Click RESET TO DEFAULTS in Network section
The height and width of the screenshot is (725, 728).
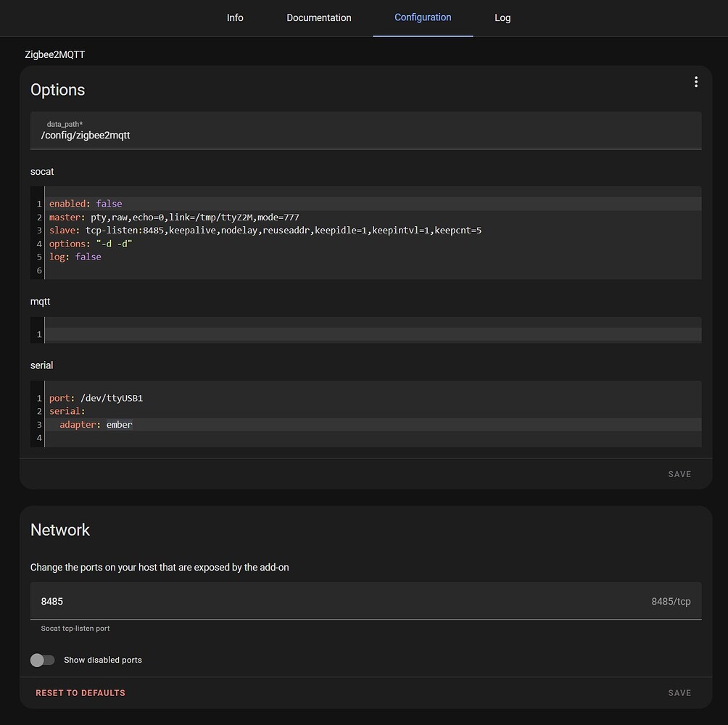tap(80, 692)
